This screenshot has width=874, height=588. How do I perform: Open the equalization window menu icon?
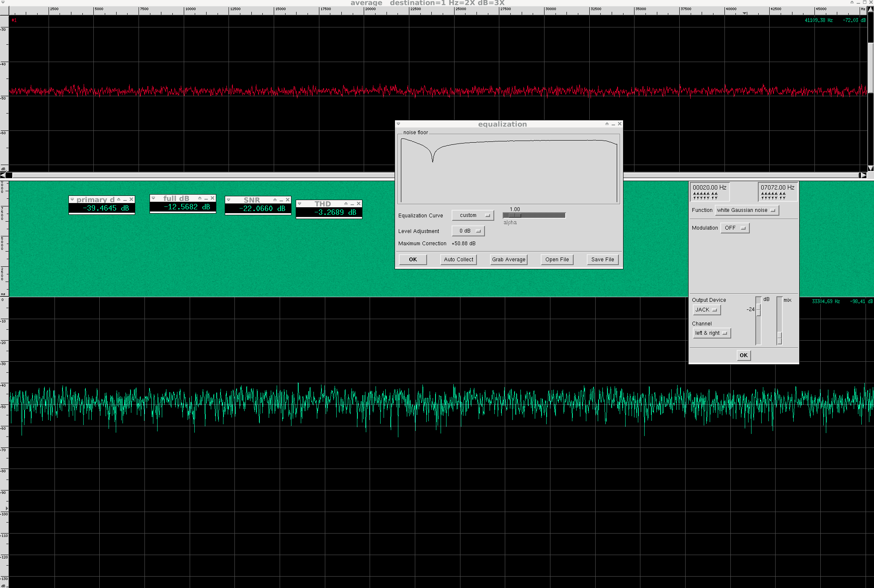[x=398, y=124]
